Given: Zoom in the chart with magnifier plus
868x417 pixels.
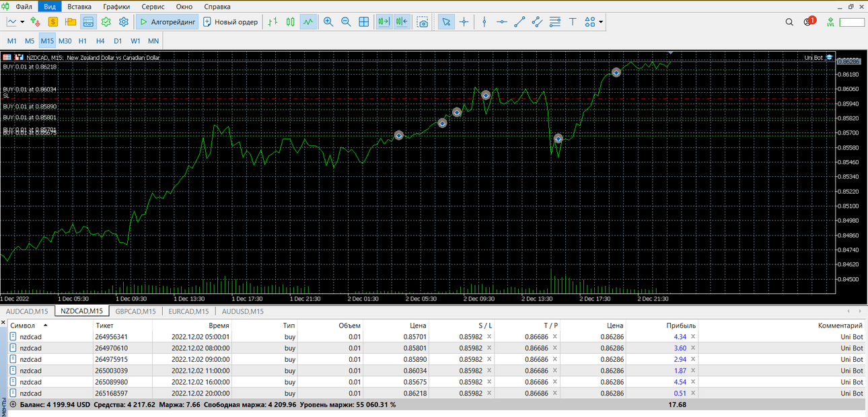Looking at the screenshot, I should 328,22.
